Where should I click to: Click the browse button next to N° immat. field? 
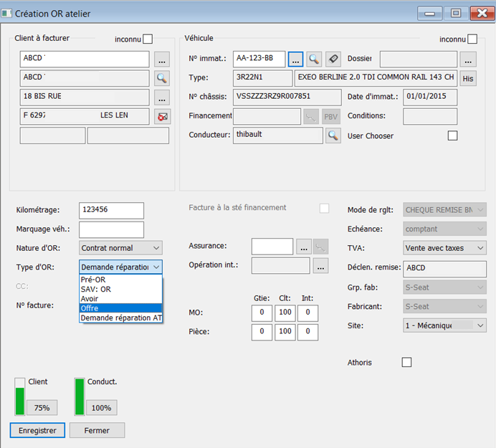pos(295,59)
